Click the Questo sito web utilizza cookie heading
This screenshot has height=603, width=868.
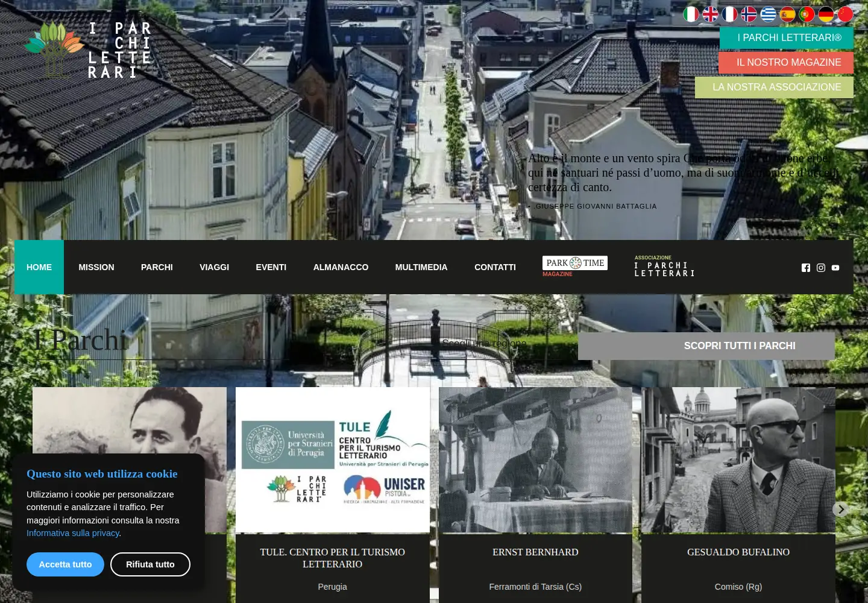pos(102,474)
